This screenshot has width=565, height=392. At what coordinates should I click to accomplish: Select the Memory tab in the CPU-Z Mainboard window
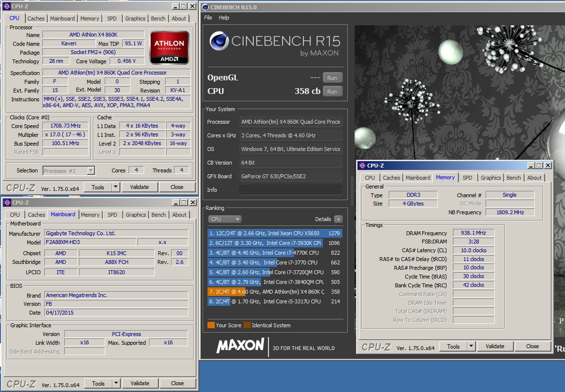click(90, 215)
